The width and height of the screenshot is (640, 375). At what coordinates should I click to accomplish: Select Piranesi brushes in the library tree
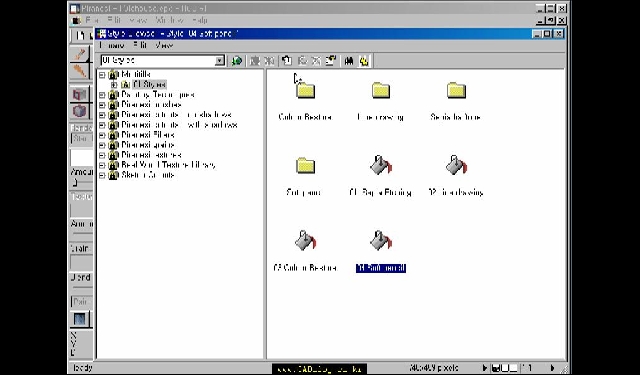(151, 105)
